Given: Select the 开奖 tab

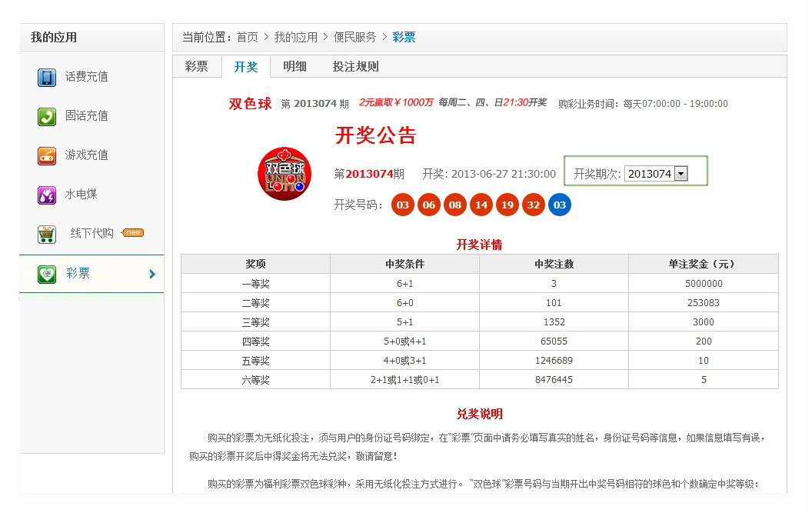Looking at the screenshot, I should click(246, 67).
